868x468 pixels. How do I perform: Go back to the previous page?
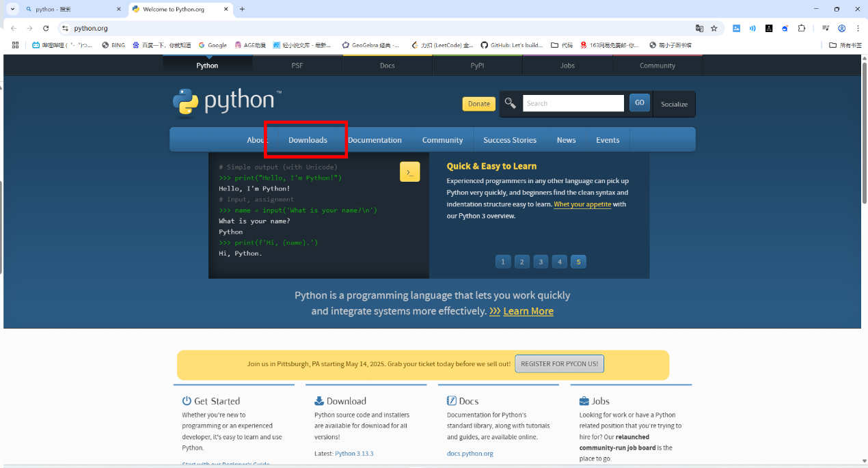13,28
